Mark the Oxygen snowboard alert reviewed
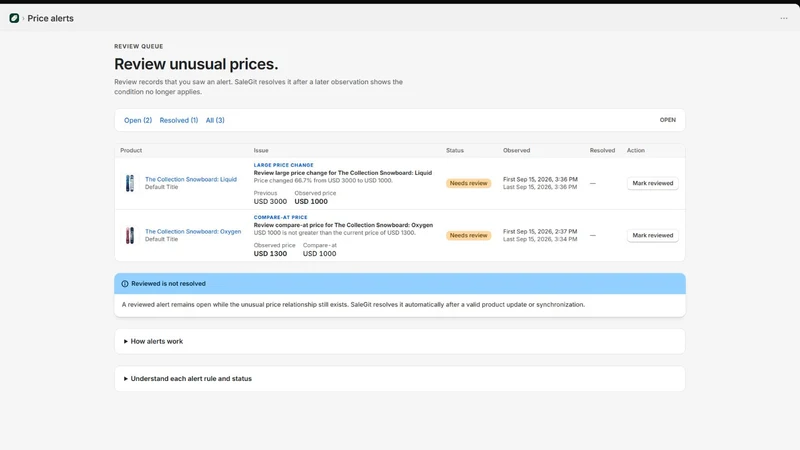 pyautogui.click(x=653, y=235)
